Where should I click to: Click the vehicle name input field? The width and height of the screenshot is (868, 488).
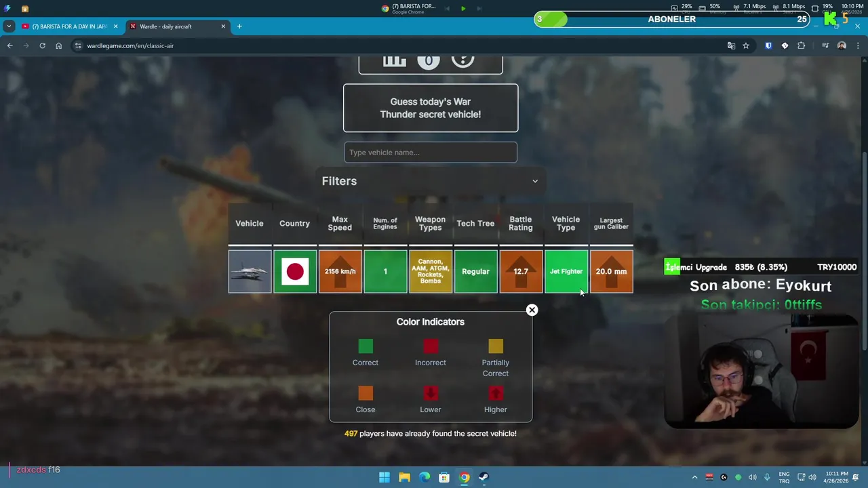(x=431, y=152)
